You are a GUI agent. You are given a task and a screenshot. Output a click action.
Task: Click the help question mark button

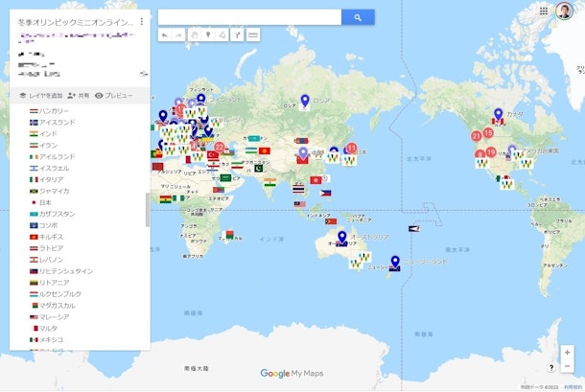[x=550, y=367]
